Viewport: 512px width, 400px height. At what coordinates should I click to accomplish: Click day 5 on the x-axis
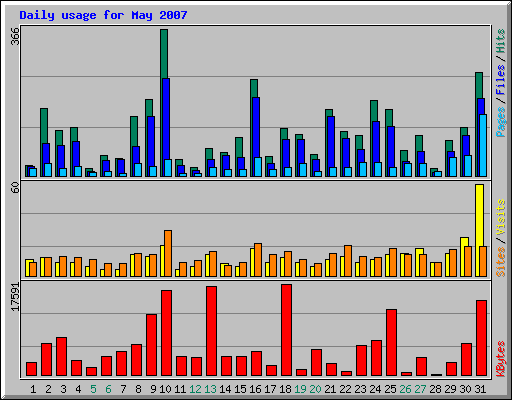[93, 389]
